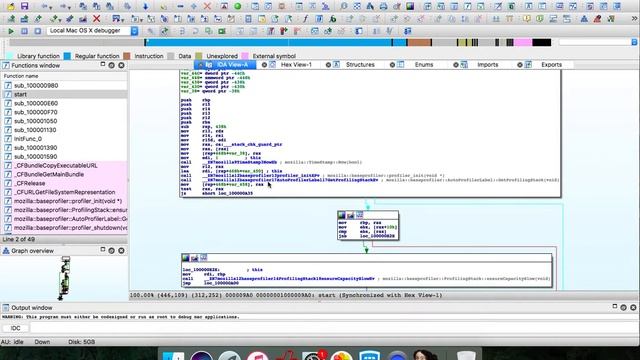Close the Functions window panel
This screenshot has height=360, width=640.
121,65
